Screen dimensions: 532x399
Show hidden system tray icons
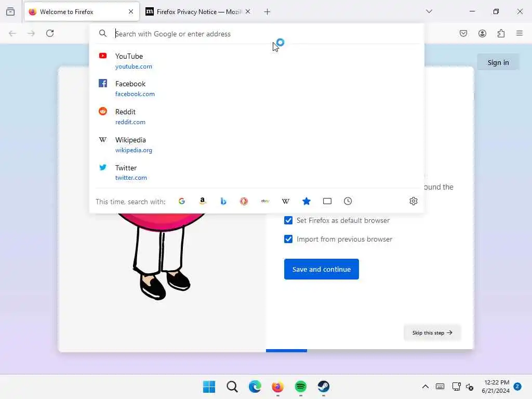425,387
